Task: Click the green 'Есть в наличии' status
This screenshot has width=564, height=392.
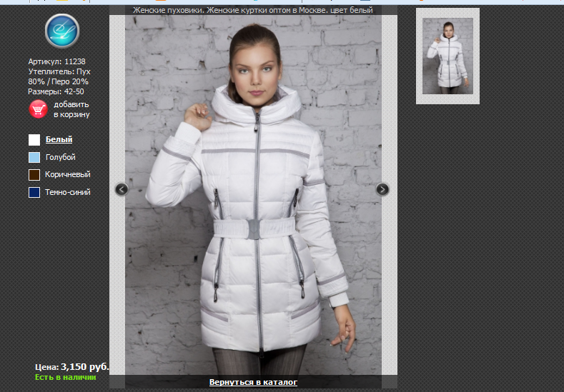Action: (x=65, y=376)
